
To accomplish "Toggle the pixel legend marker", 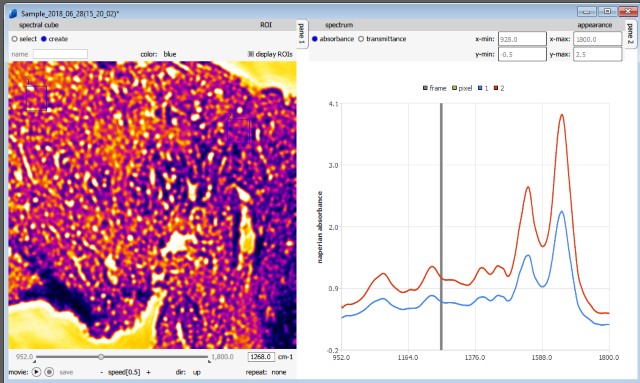I will 454,88.
